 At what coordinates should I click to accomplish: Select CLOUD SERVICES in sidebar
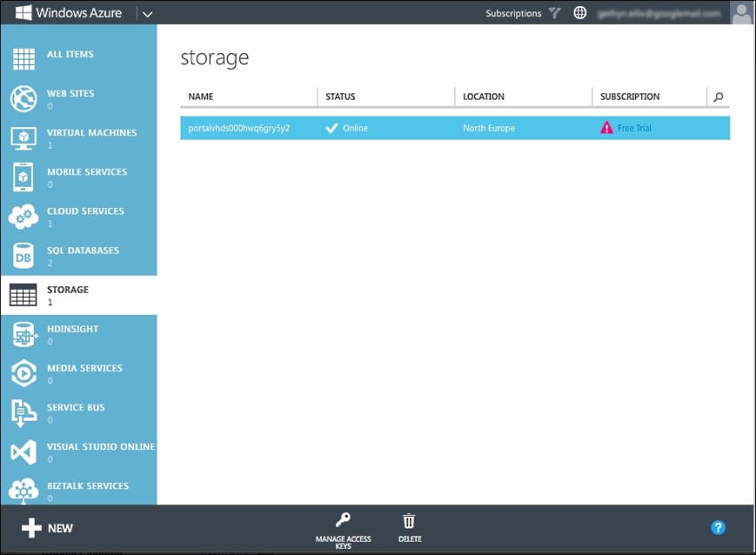85,211
